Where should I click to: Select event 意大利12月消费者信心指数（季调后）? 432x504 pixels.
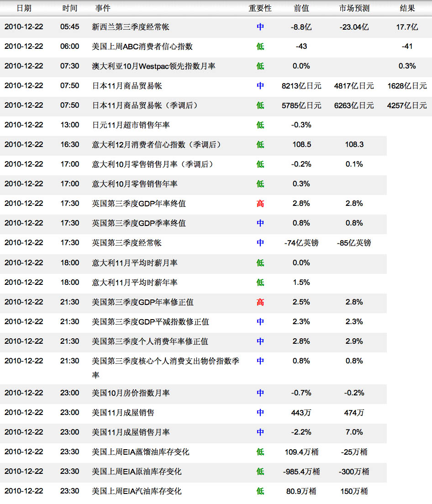(x=158, y=145)
